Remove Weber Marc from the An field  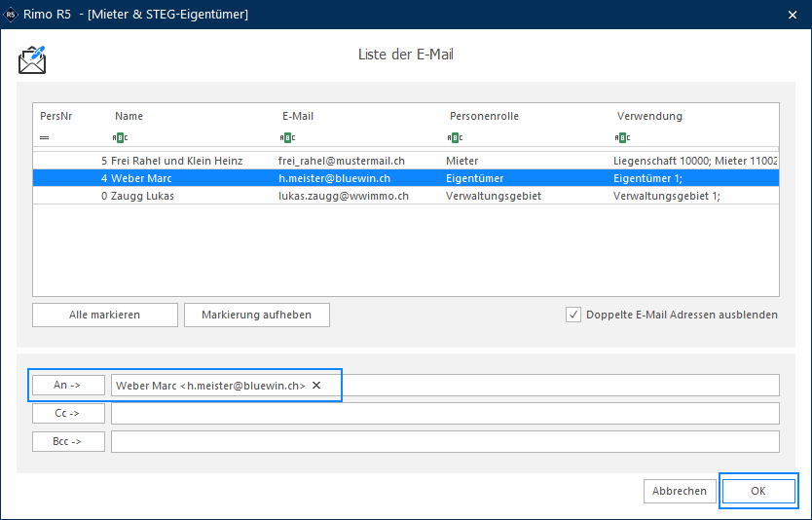click(x=316, y=386)
